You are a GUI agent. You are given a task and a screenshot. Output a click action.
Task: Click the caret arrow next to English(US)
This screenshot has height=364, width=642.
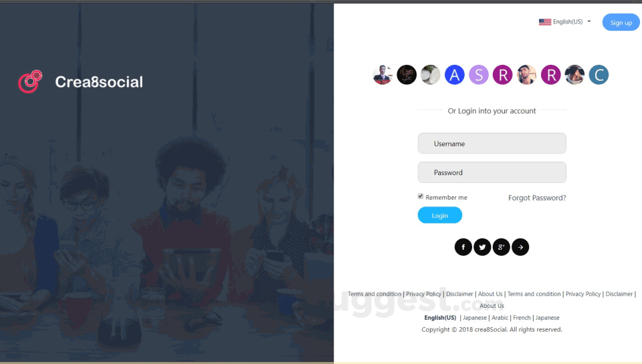[588, 21]
